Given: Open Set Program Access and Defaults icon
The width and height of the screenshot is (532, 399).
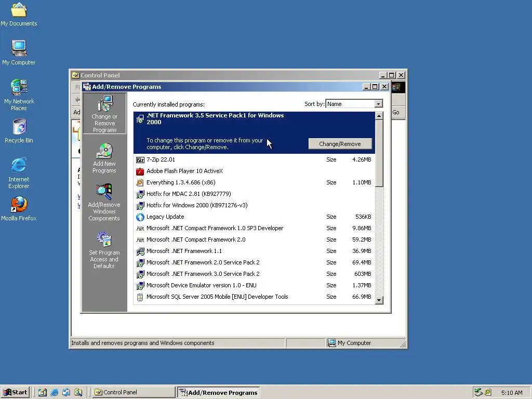Looking at the screenshot, I should [x=104, y=250].
